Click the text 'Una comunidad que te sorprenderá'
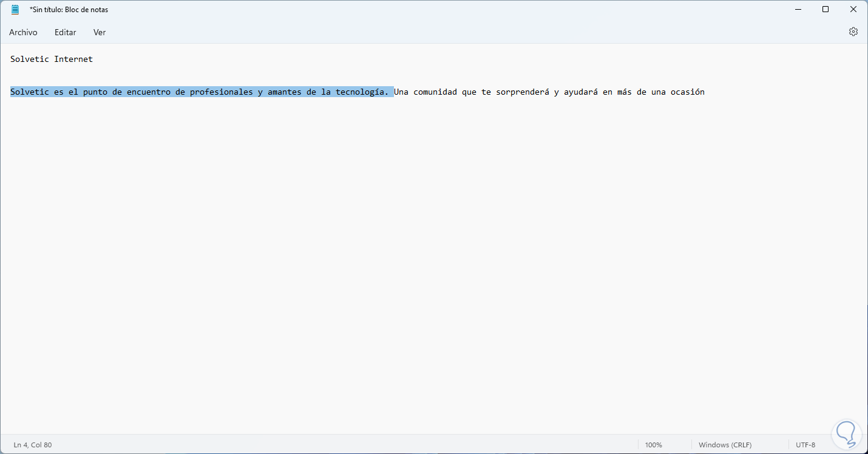The image size is (868, 454). 472,92
